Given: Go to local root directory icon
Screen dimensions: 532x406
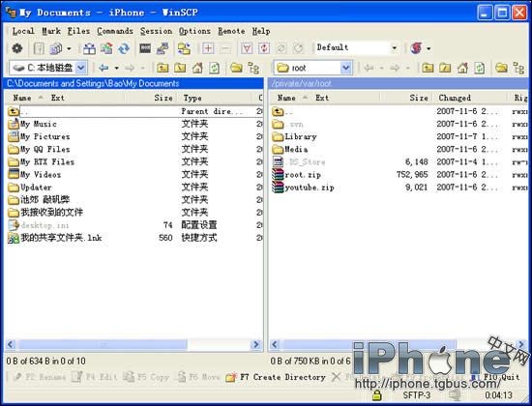Looking at the screenshot, I should 180,68.
